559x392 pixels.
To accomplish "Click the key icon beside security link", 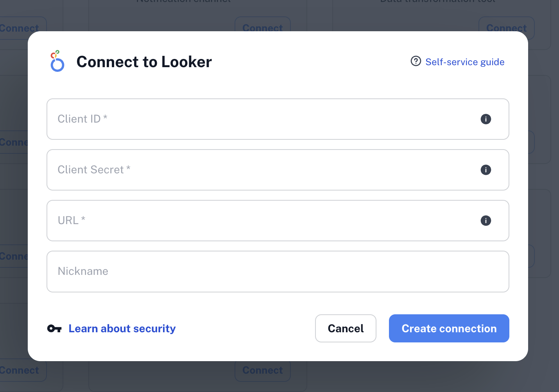I will coord(54,329).
